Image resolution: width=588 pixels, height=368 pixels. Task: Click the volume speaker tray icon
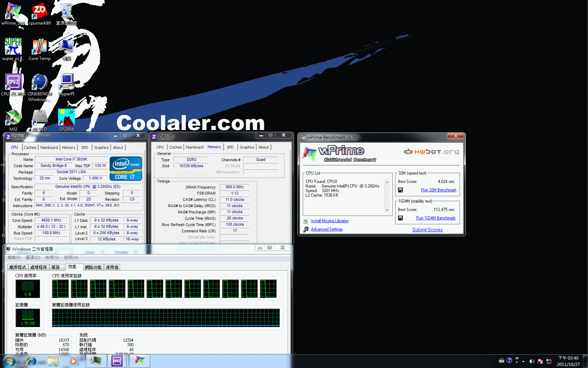click(532, 361)
